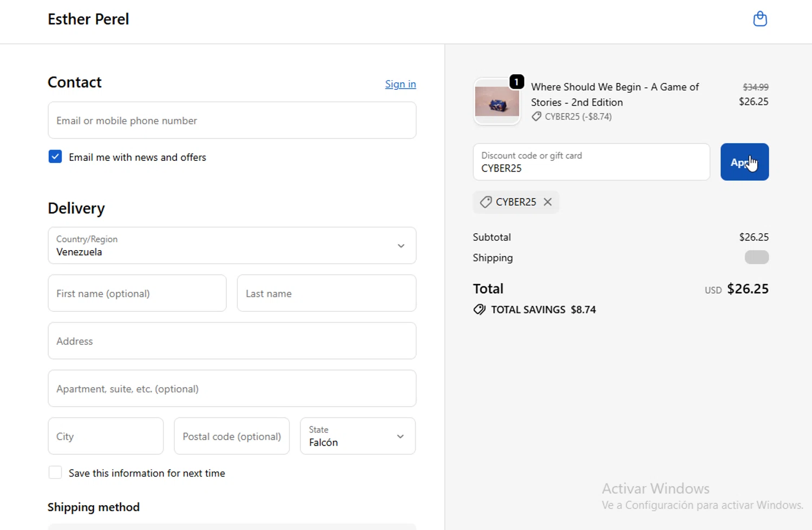Viewport: 812px width, 530px height.
Task: Click the small tag icon under product title
Action: (536, 116)
